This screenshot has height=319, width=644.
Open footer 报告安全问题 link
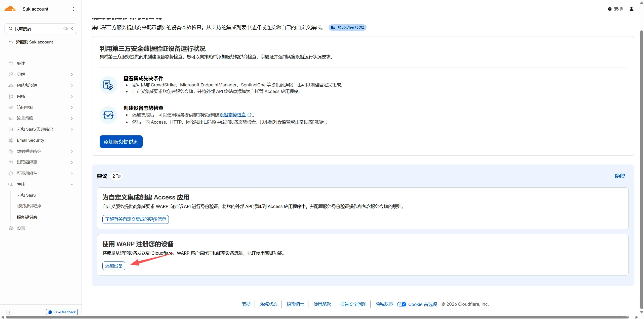pyautogui.click(x=353, y=304)
